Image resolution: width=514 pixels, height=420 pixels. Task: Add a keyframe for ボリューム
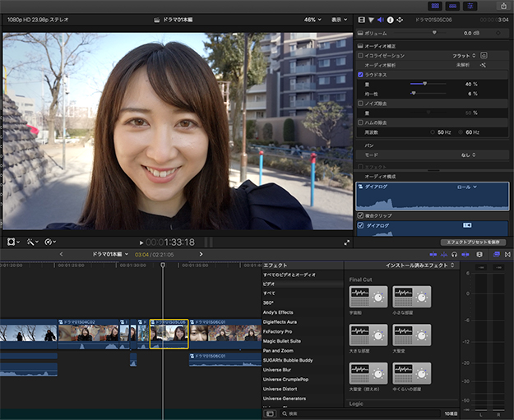[498, 33]
